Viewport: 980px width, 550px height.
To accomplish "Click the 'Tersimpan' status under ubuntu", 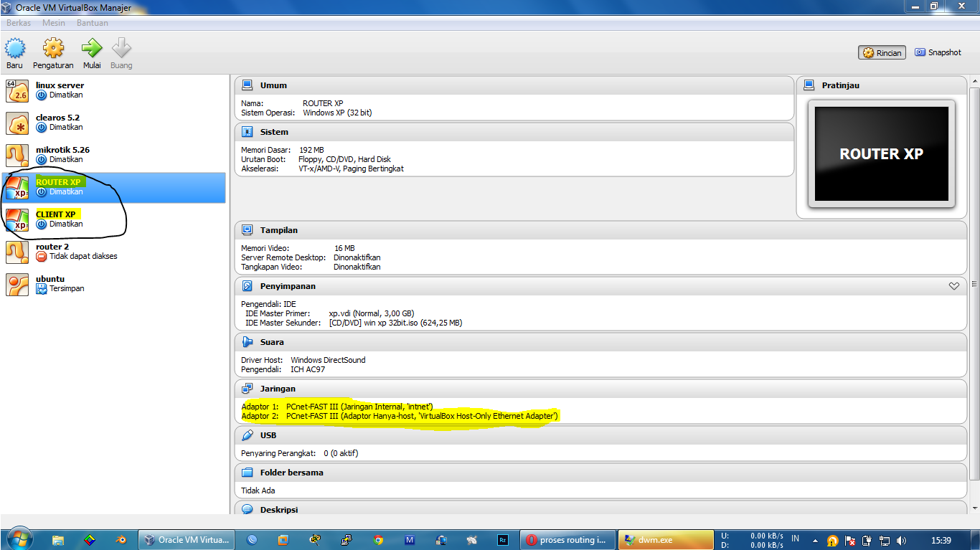I will 67,288.
